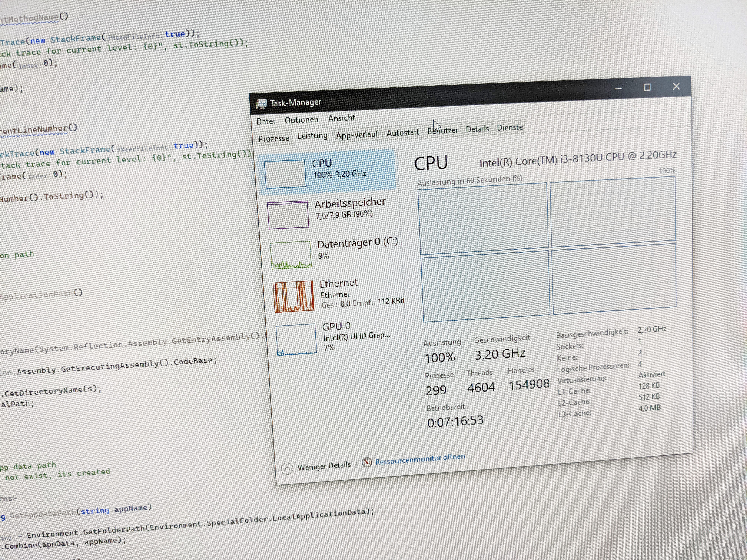Click the Virtualisierung Aktiviert value
747x560 pixels.
[x=651, y=374]
